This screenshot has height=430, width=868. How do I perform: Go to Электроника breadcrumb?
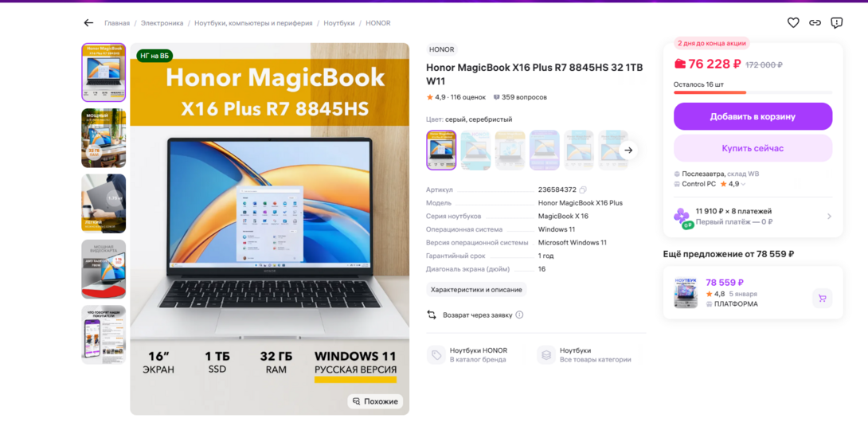(162, 23)
